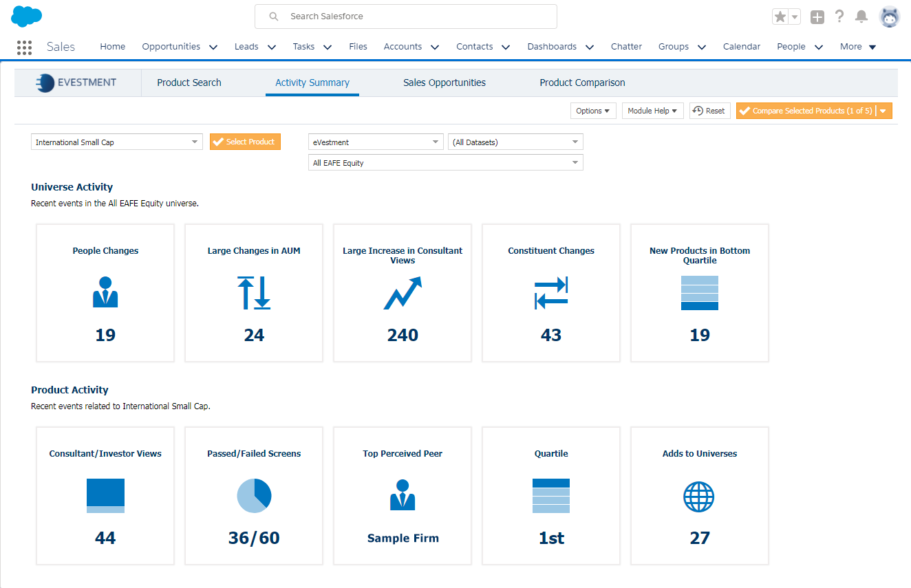Click the favorites star icon
Screen dimensions: 911x588
coord(781,15)
